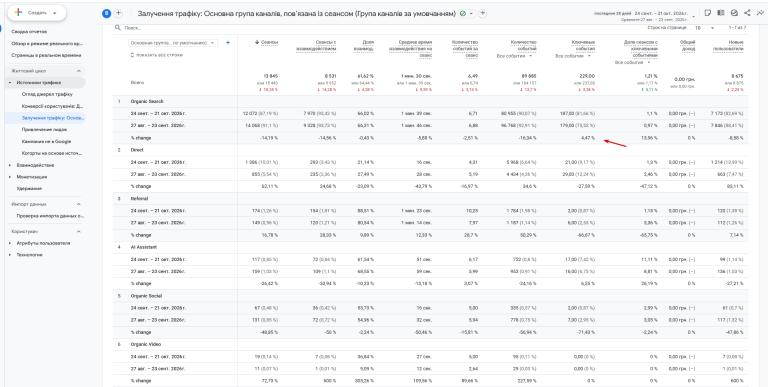Viewport: 768px width, 387px height.
Task: Open the Конверсії користувачів report
Action: click(52, 106)
